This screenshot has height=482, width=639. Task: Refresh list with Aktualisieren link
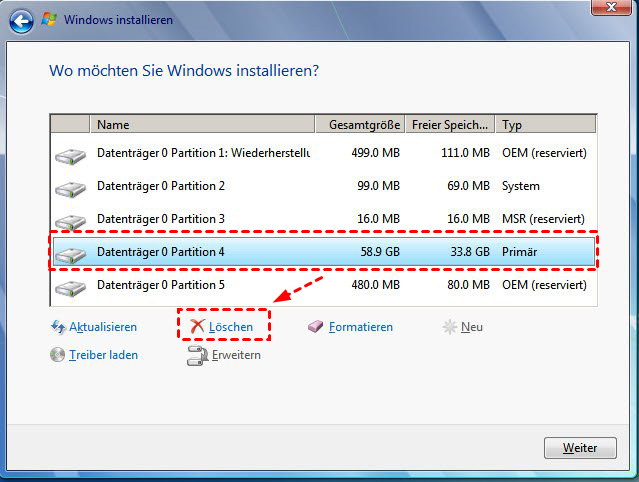click(103, 327)
